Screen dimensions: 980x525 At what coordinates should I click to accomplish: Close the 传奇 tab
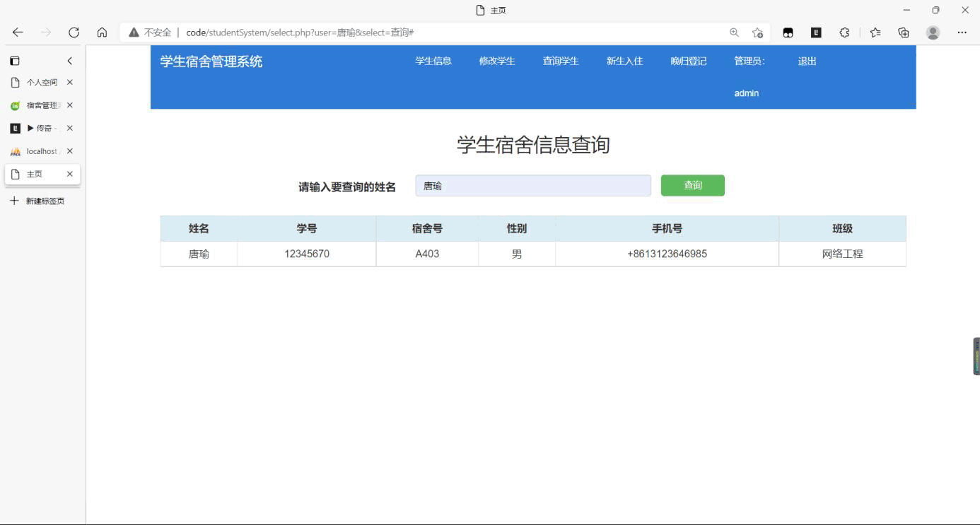pyautogui.click(x=69, y=128)
